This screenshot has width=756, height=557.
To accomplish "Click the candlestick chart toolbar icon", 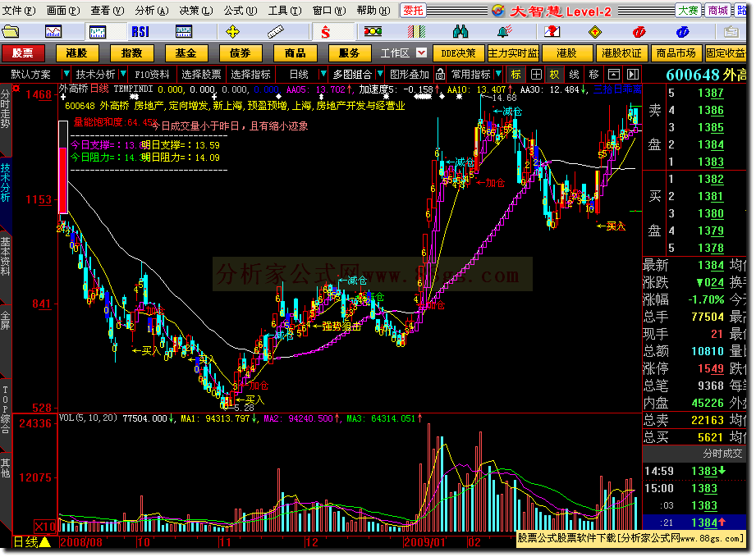I will click(98, 32).
